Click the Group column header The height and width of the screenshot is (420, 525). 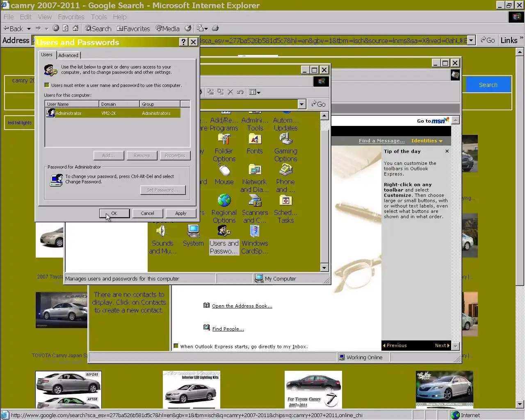coord(160,104)
